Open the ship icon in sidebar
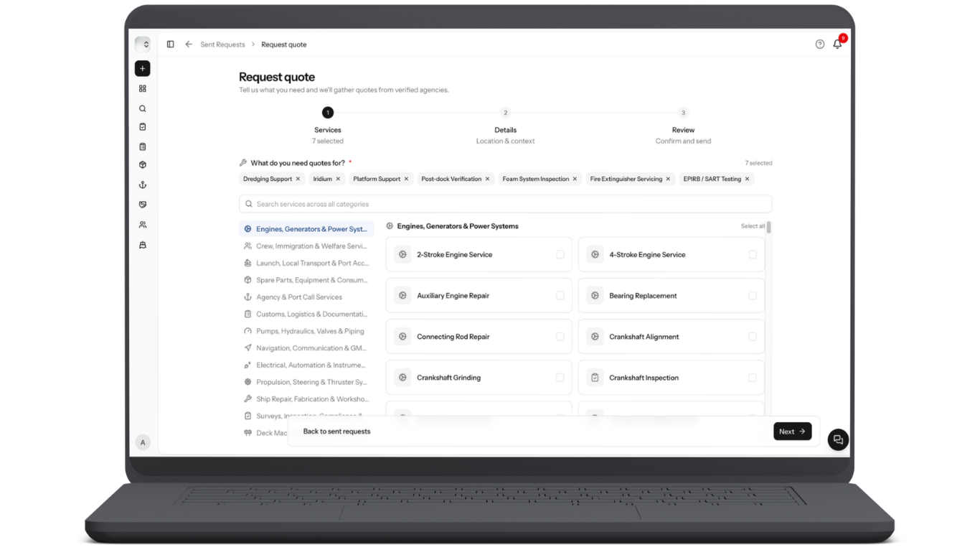Image resolution: width=980 pixels, height=550 pixels. coord(143,245)
